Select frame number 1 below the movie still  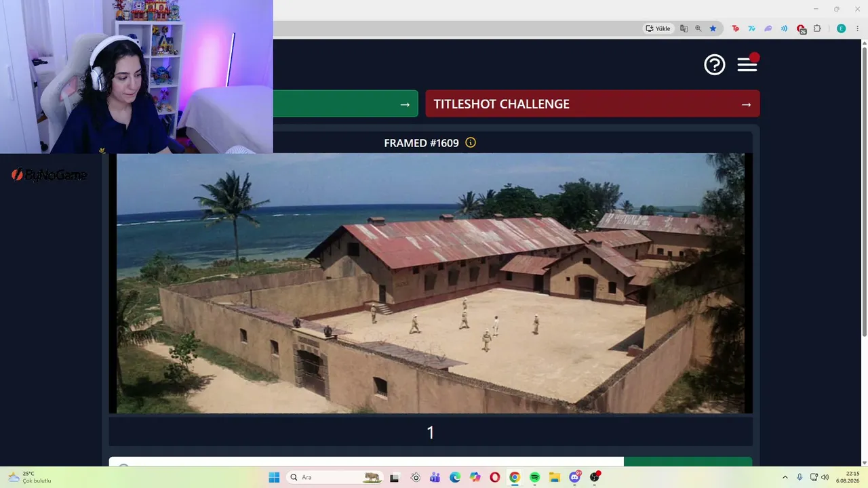431,432
